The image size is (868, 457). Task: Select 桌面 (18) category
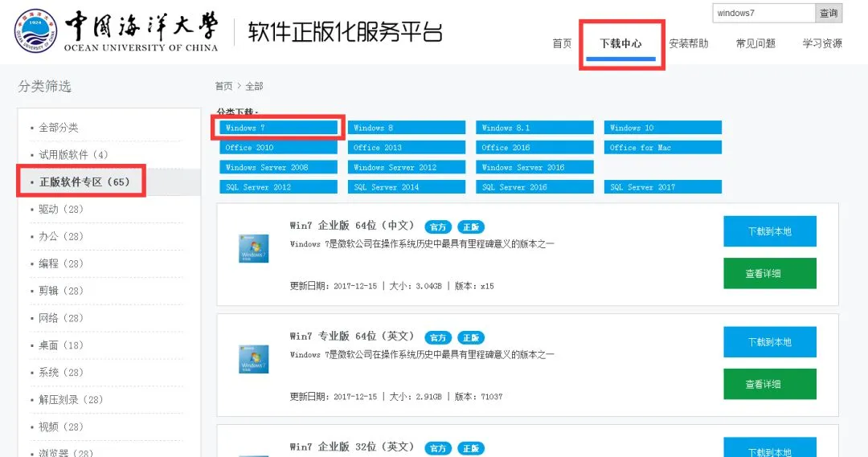[61, 345]
